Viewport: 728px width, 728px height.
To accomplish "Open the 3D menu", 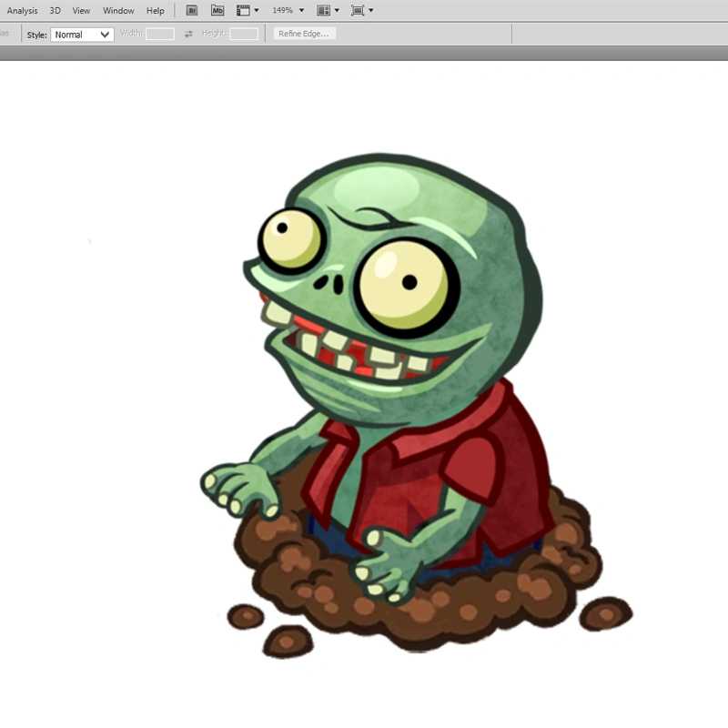I will (54, 10).
